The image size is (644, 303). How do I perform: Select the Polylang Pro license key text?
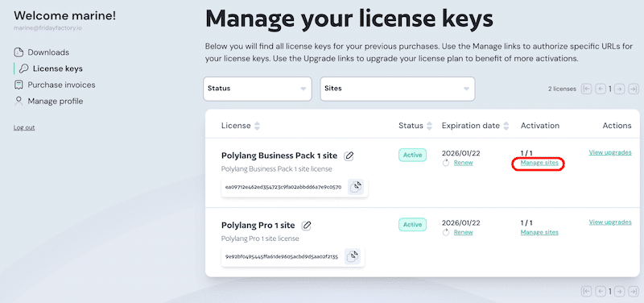click(x=282, y=256)
